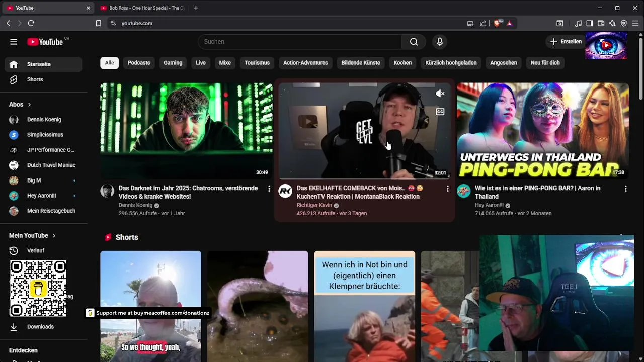Open Verlauf history in sidebar
The image size is (644, 362).
[x=43, y=250]
